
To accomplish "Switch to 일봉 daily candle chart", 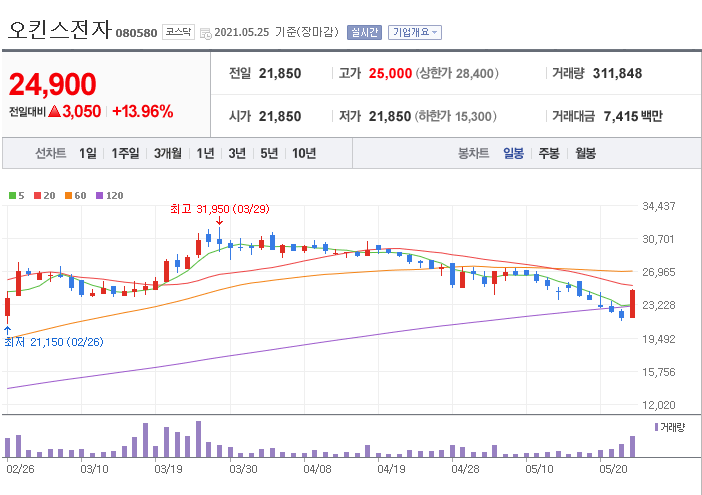I will point(514,154).
